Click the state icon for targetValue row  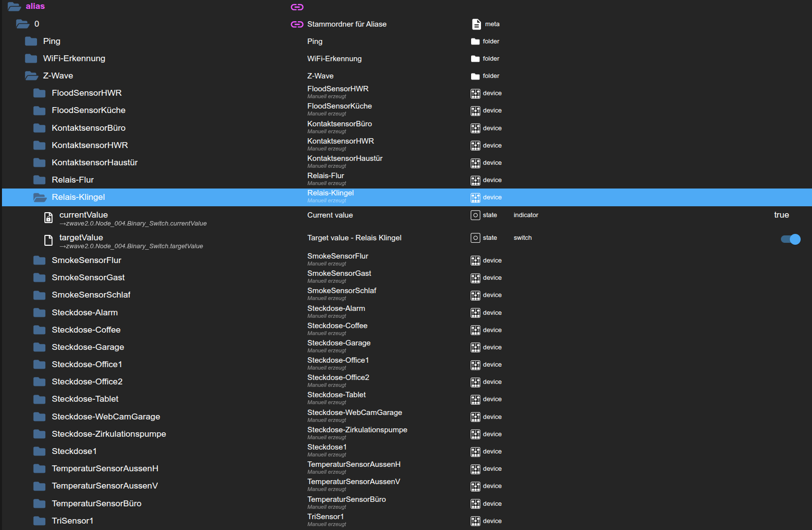tap(475, 238)
